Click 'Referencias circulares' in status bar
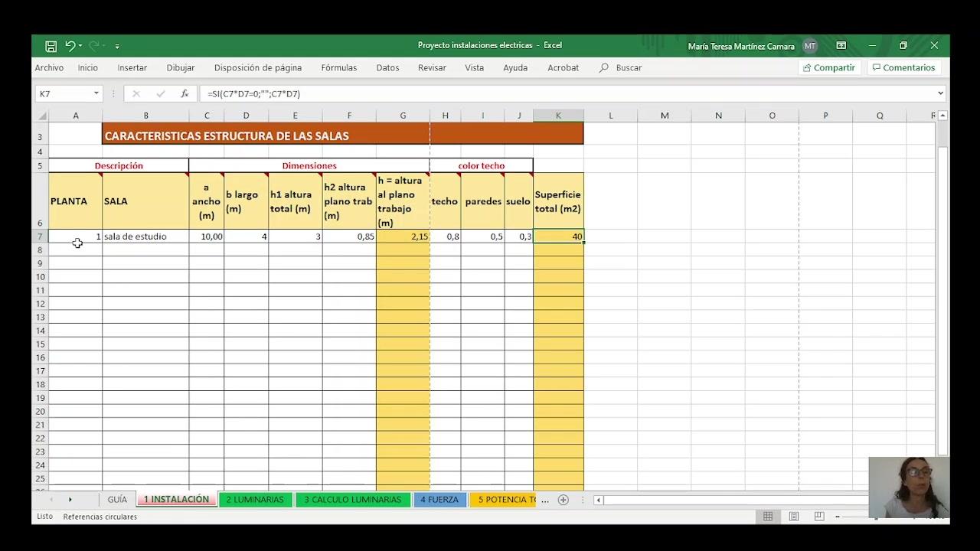980x551 pixels. pyautogui.click(x=100, y=517)
